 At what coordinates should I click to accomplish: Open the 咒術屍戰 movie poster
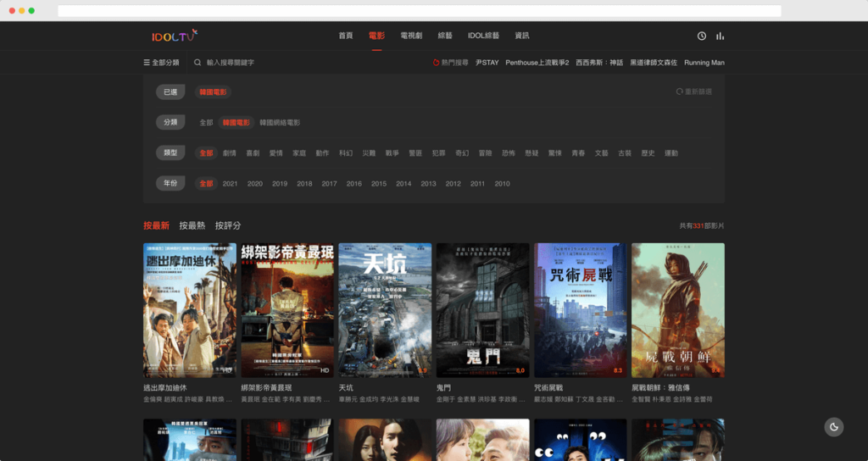pyautogui.click(x=580, y=310)
